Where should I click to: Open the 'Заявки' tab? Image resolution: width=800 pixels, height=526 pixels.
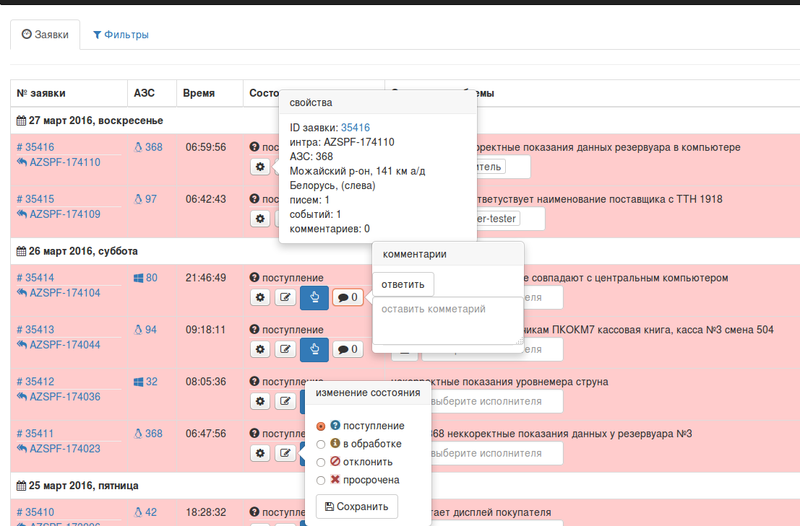point(45,35)
